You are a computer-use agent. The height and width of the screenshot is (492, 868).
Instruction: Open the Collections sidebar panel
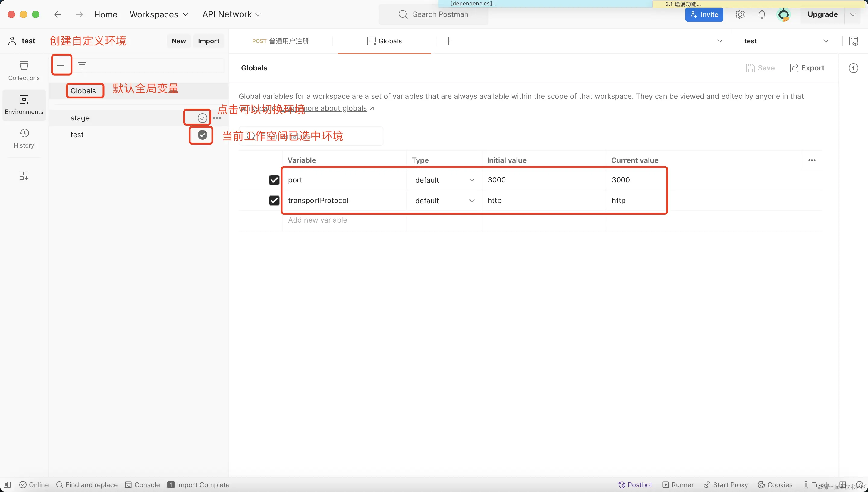(24, 70)
